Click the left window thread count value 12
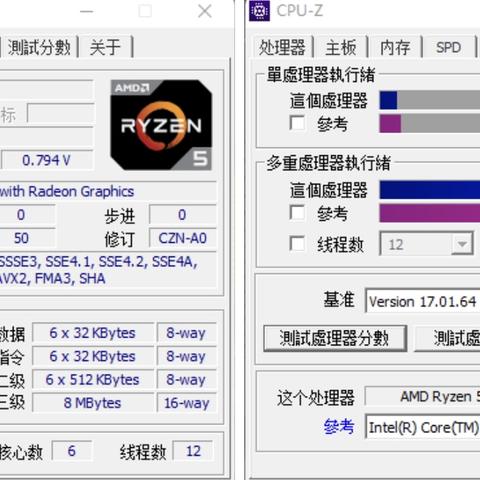Viewport: 480px width, 480px height. 194,451
